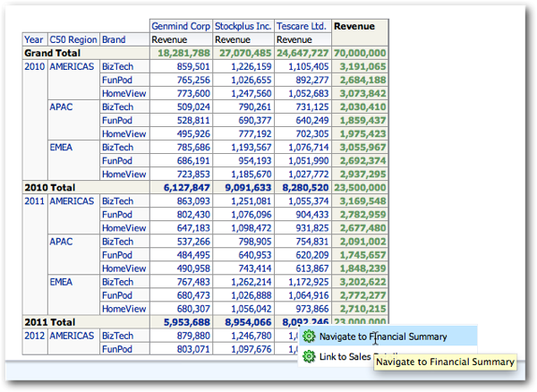The height and width of the screenshot is (392, 537).
Task: Click the value 931,825
Action: (x=312, y=228)
